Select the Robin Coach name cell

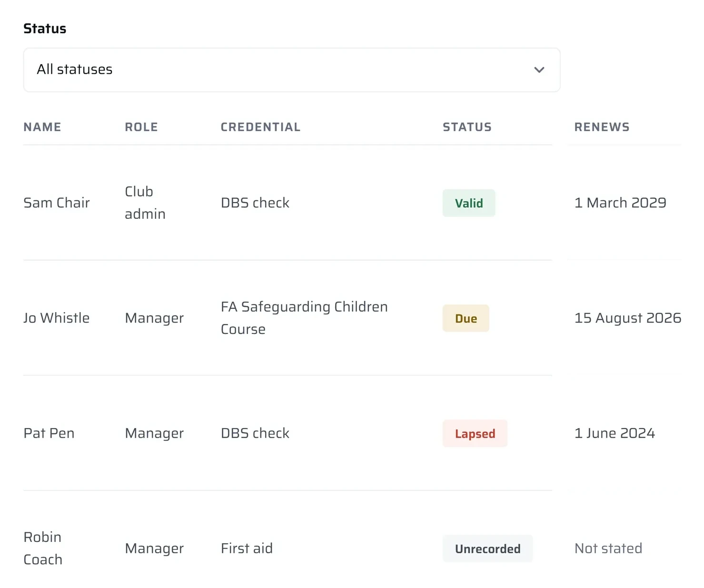click(43, 548)
